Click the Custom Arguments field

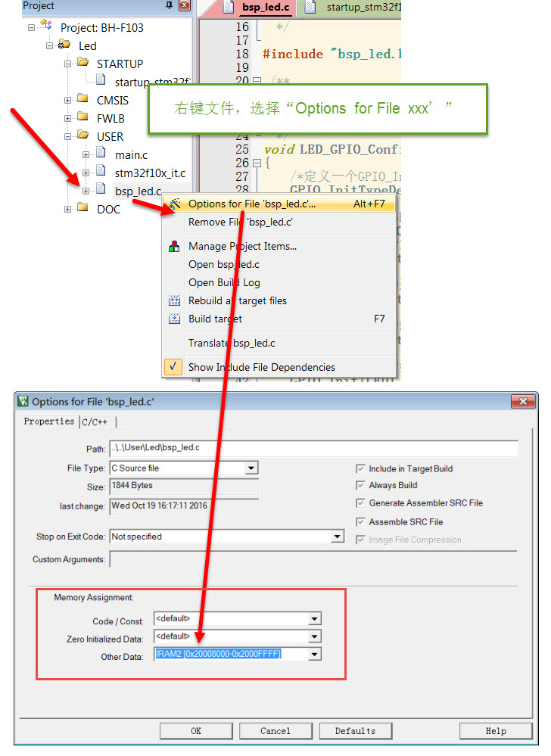click(314, 559)
